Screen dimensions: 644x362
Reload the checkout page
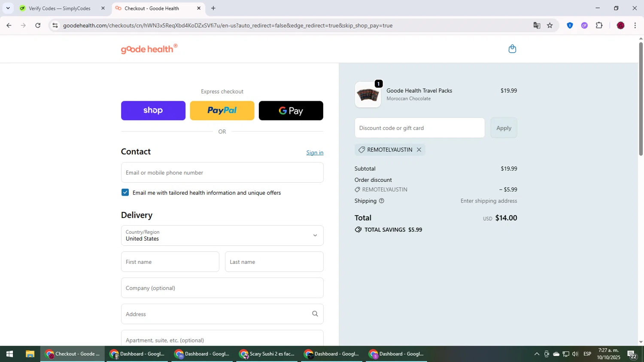click(x=38, y=25)
